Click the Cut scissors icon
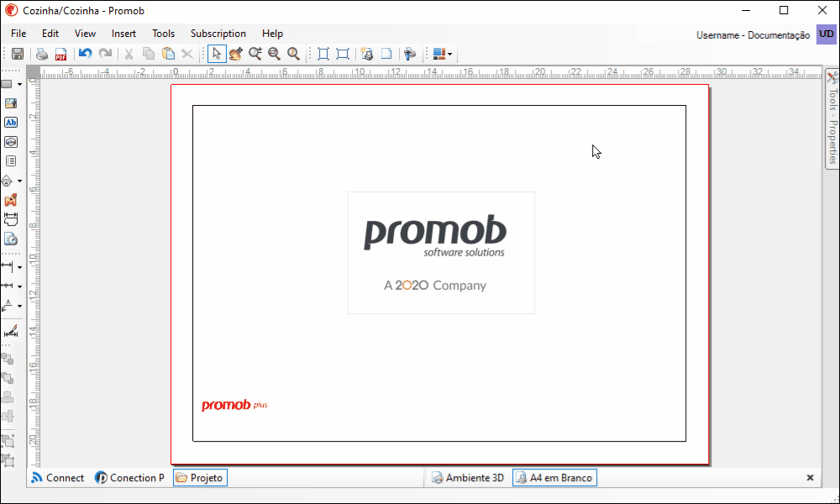 (129, 54)
